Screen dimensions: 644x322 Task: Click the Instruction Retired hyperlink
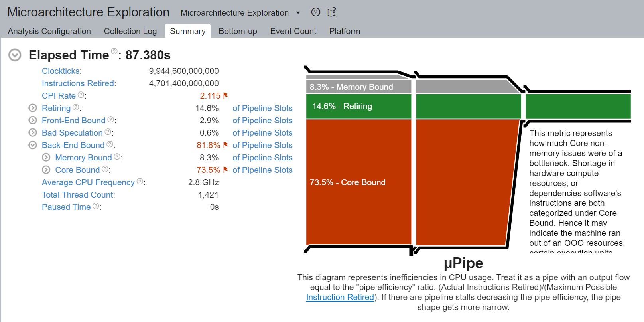point(340,297)
